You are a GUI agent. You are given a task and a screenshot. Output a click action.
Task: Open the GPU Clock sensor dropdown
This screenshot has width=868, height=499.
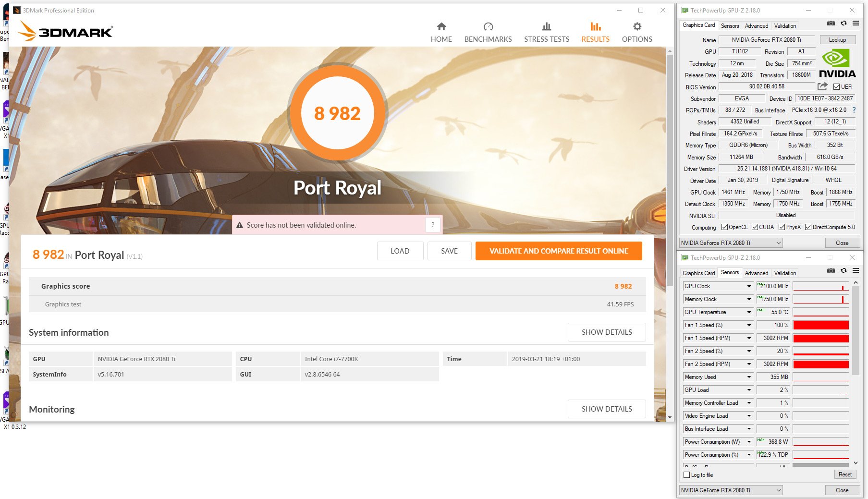[748, 286]
